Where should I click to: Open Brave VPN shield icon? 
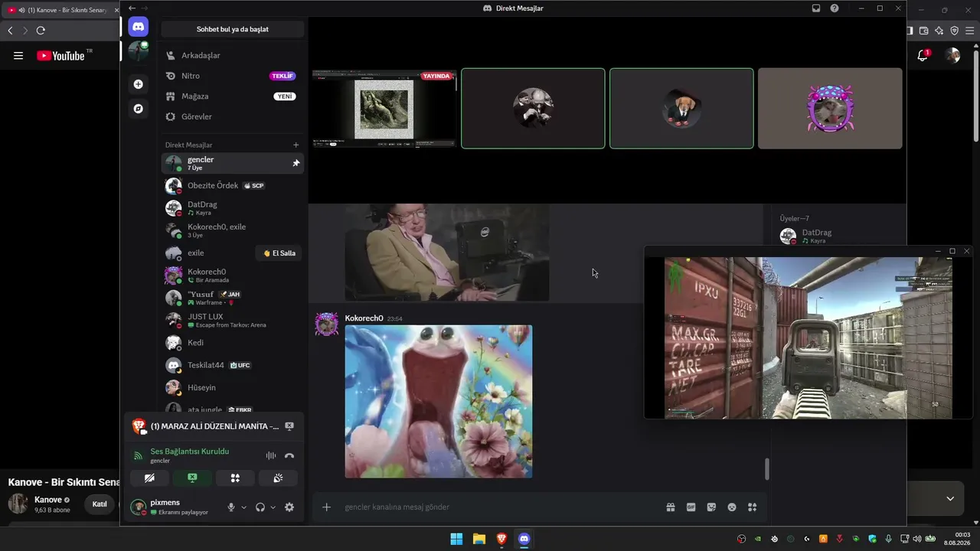coord(955,31)
